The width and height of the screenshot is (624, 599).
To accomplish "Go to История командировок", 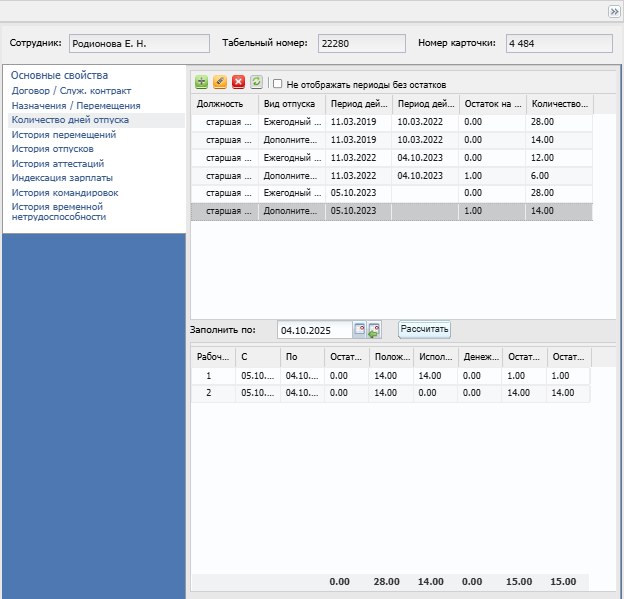I will pyautogui.click(x=65, y=193).
